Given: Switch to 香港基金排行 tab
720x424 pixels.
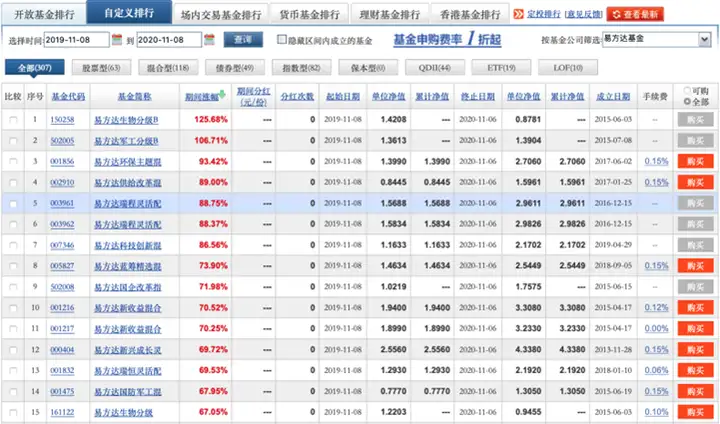Looking at the screenshot, I should click(470, 15).
